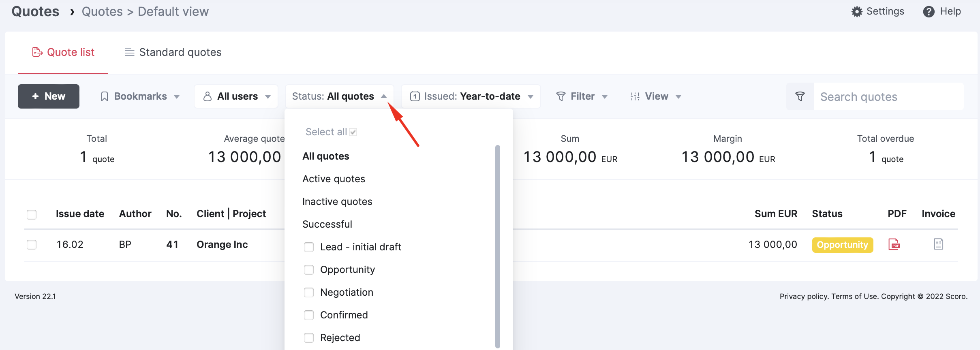Click the 13 000,00 sum in quote row
The width and height of the screenshot is (980, 350).
point(772,245)
